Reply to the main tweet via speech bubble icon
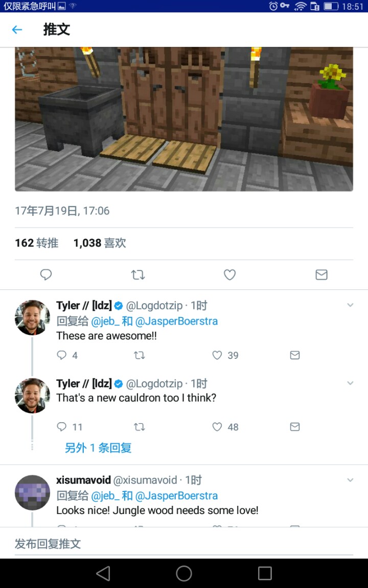This screenshot has height=588, width=368. click(46, 275)
